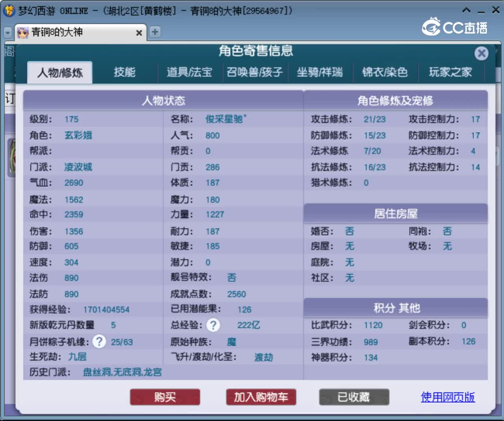This screenshot has width=504, height=421.
Task: Click the 原始种族 value 魔
Action: click(232, 342)
